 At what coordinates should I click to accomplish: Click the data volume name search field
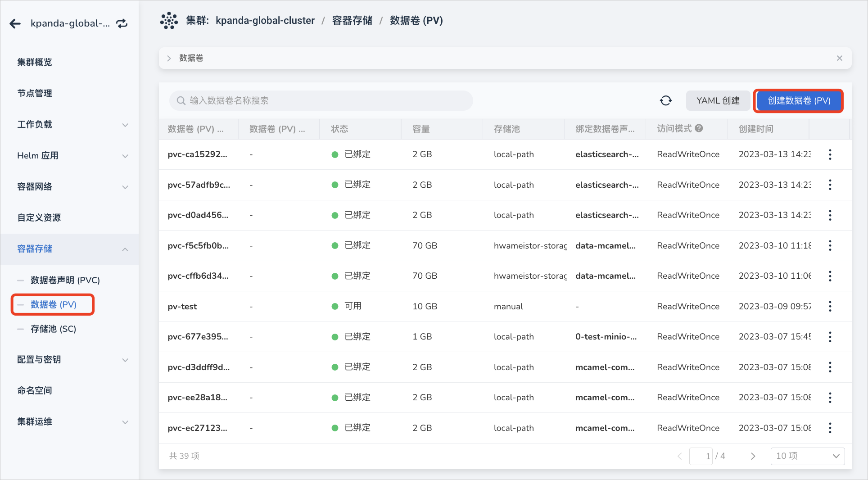tap(321, 100)
